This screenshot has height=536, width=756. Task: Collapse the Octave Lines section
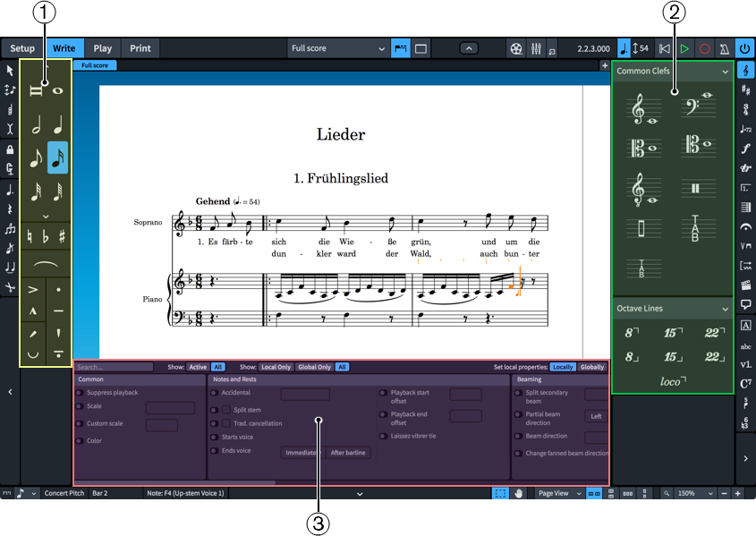tap(725, 309)
